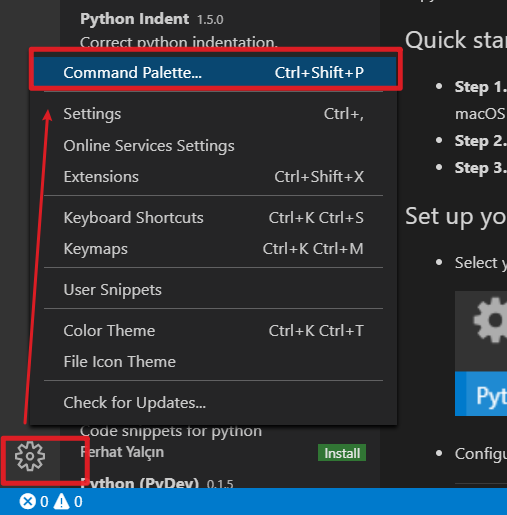Open Extensions menu entry
This screenshot has width=507, height=515.
pos(214,177)
